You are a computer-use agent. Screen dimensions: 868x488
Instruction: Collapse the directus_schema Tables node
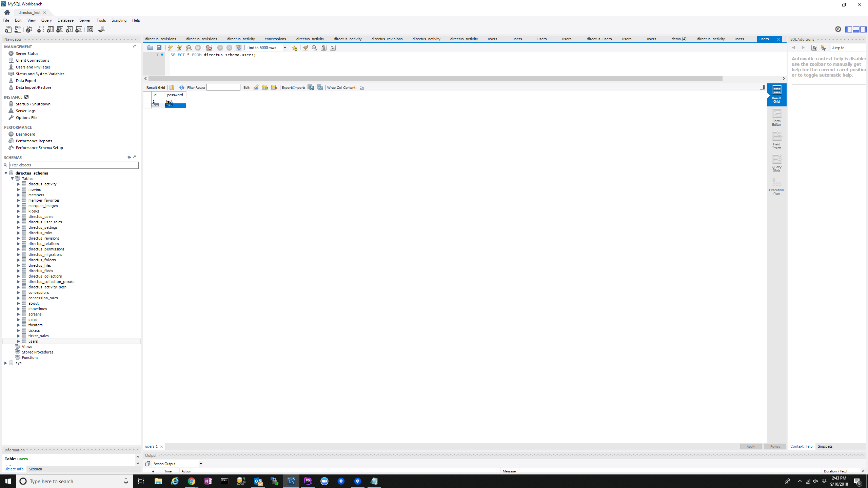(x=13, y=178)
